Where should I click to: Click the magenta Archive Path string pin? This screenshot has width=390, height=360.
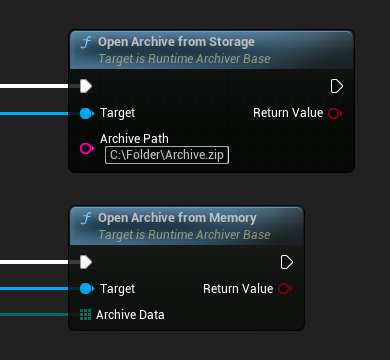87,148
